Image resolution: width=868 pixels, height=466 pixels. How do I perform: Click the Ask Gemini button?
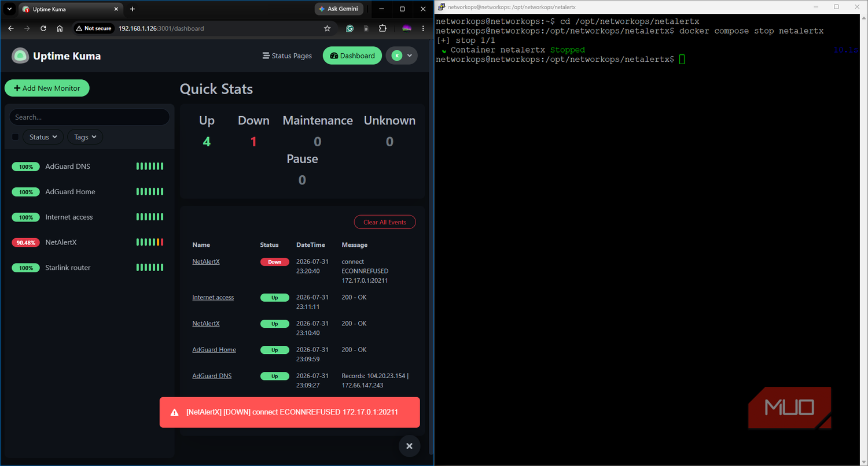[x=339, y=9]
